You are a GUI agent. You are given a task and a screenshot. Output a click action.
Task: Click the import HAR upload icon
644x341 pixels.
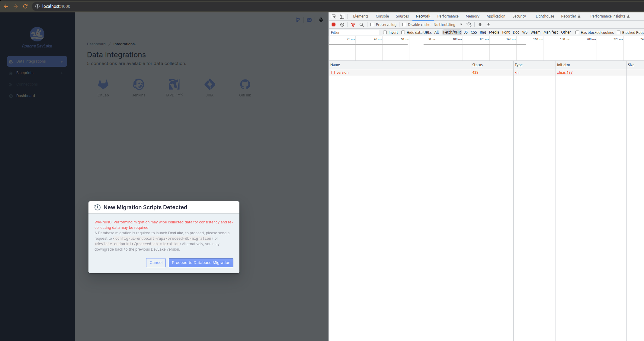[480, 24]
